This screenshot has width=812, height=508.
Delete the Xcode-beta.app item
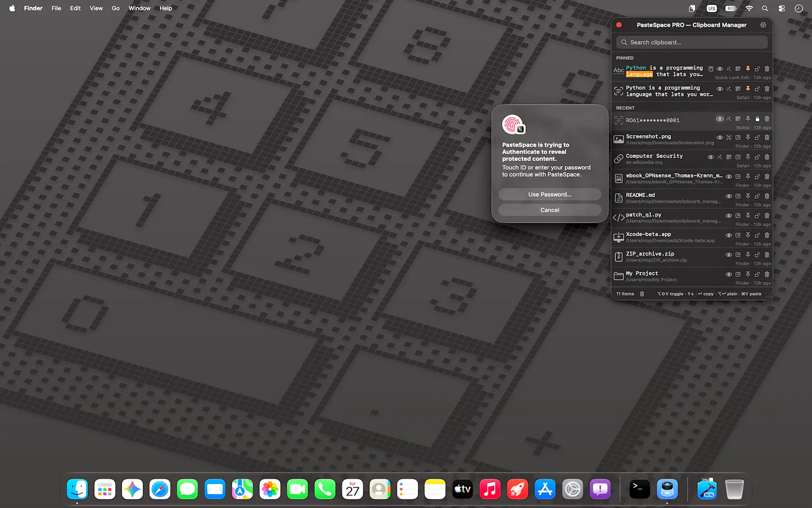point(767,235)
